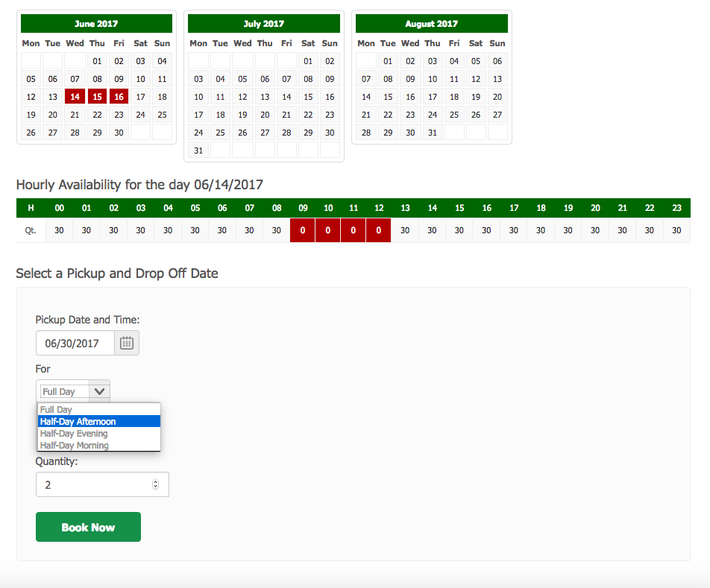Click the June 2017 calendar header
Viewport: 710px width, 588px height.
pos(96,24)
